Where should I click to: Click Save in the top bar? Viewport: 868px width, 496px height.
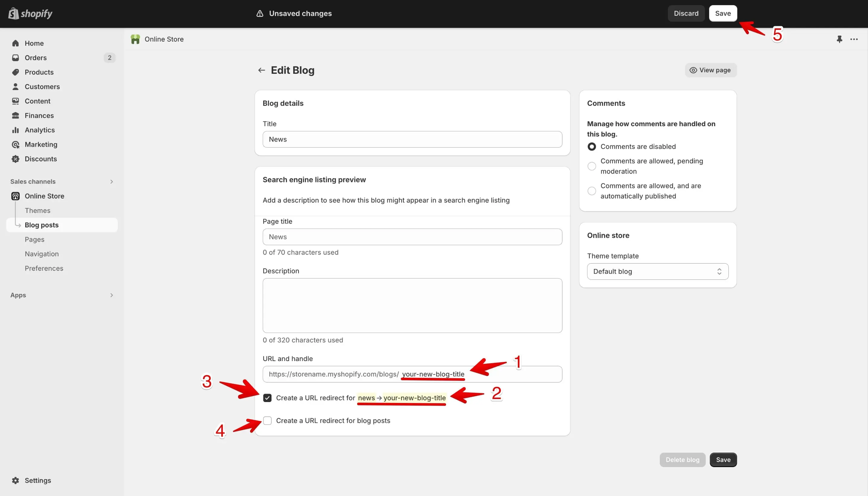[x=723, y=13]
